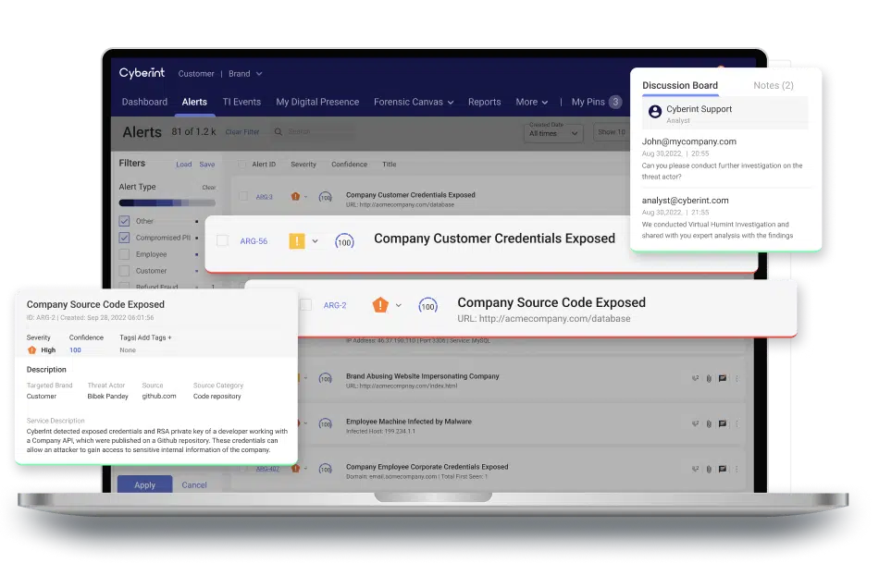
Task: Enable the Employee alert type filter
Action: coord(124,254)
